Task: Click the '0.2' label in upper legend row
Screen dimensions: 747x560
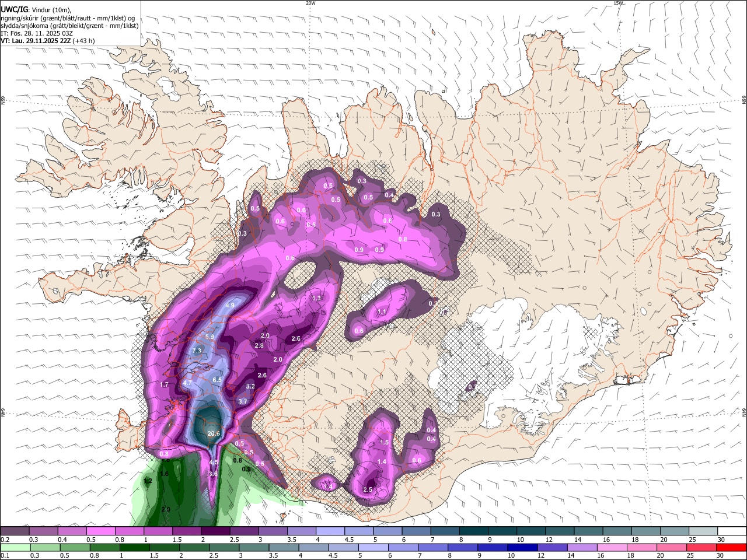Action: [5, 540]
